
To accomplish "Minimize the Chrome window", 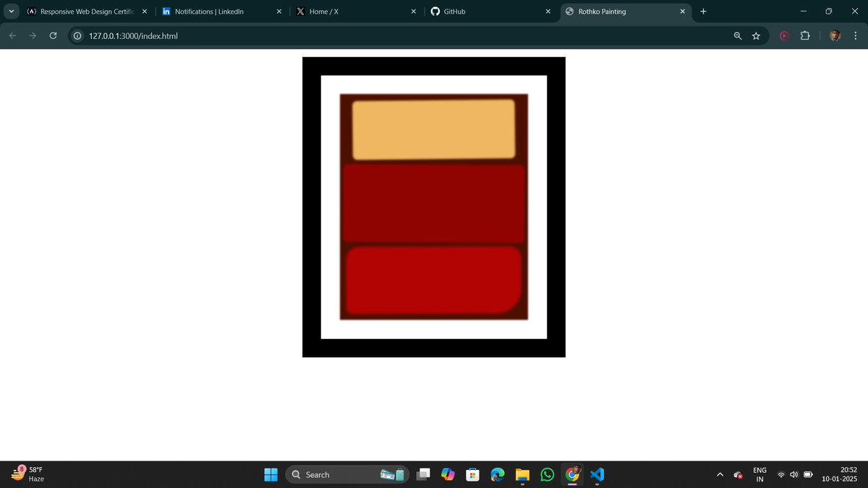I will point(803,12).
